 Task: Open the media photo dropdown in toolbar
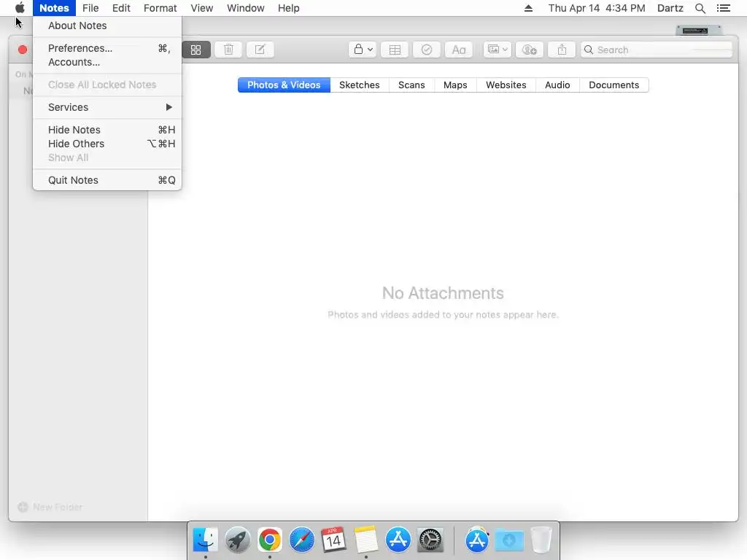(x=498, y=50)
